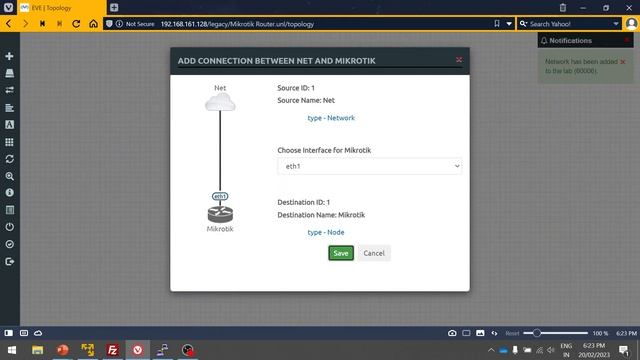Show hidden system tray icons
The image size is (640, 360).
pos(491,350)
